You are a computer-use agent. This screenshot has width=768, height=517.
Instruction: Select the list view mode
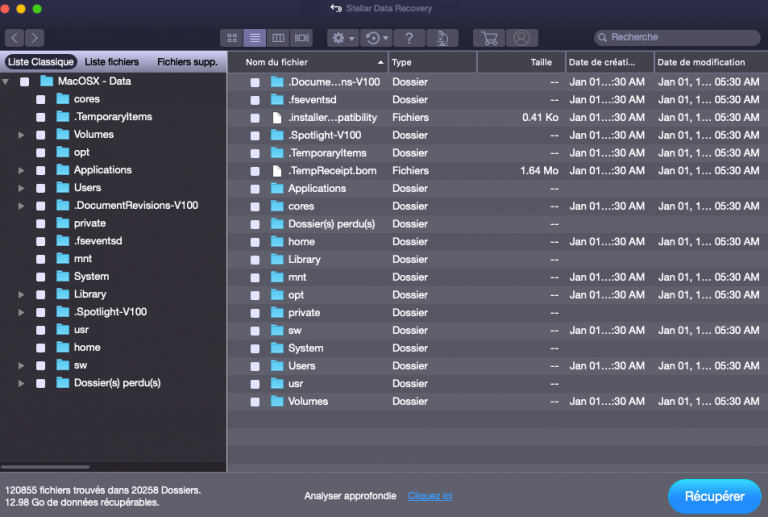click(x=255, y=38)
